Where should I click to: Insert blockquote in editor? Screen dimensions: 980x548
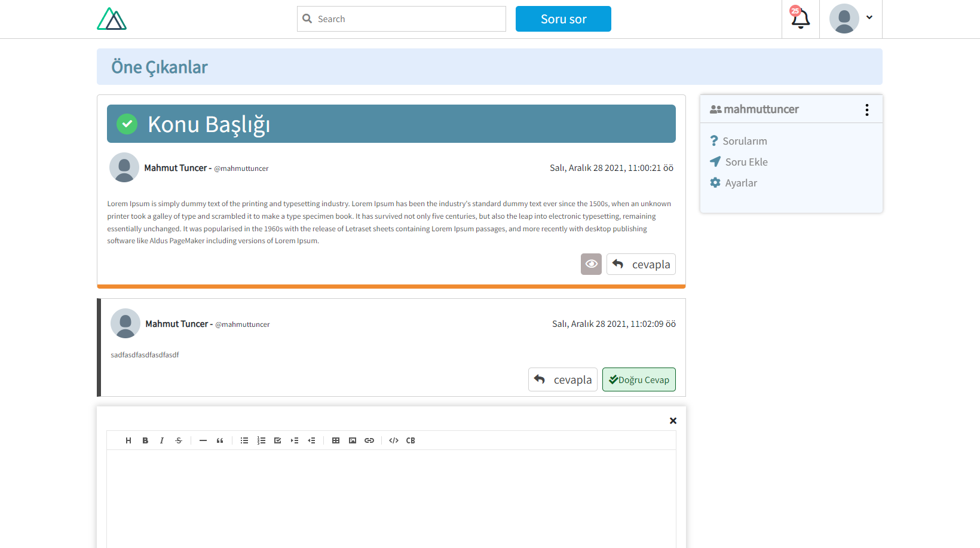220,440
